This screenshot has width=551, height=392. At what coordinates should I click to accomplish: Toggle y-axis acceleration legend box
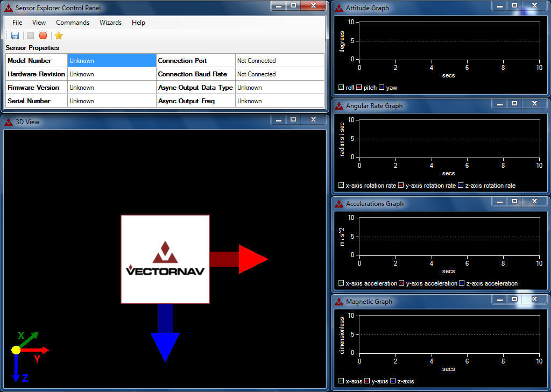(401, 283)
